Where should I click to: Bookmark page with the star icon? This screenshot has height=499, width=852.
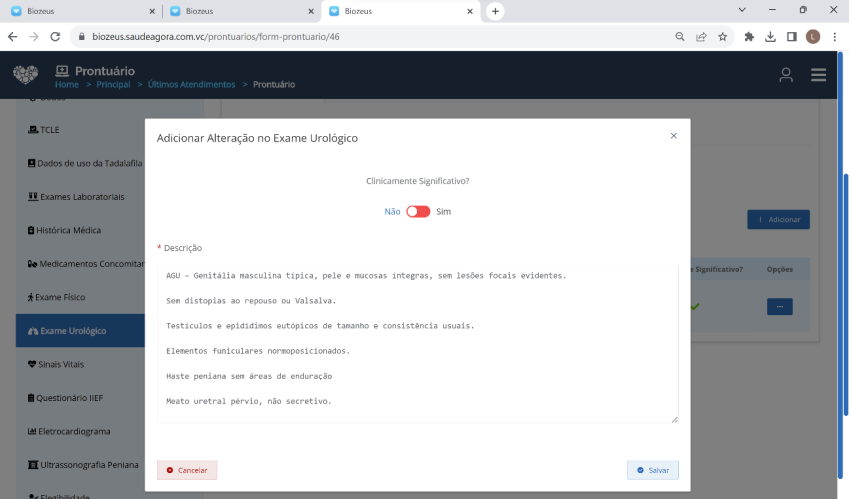point(722,37)
